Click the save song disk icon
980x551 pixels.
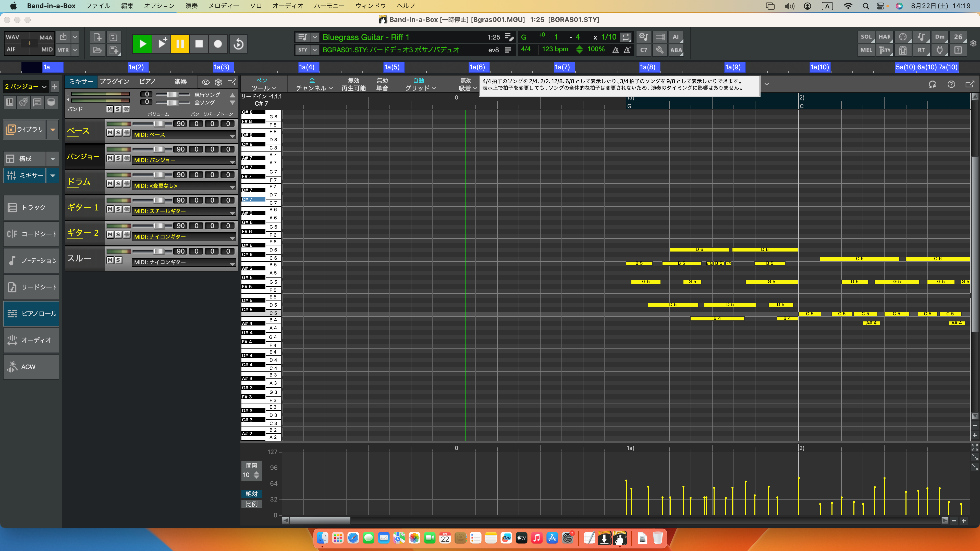coord(113,37)
